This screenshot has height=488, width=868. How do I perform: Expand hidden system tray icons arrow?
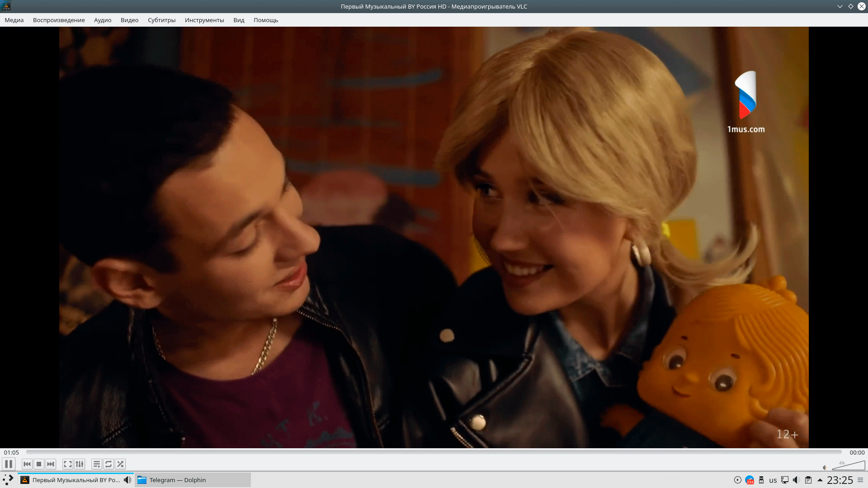(x=820, y=480)
